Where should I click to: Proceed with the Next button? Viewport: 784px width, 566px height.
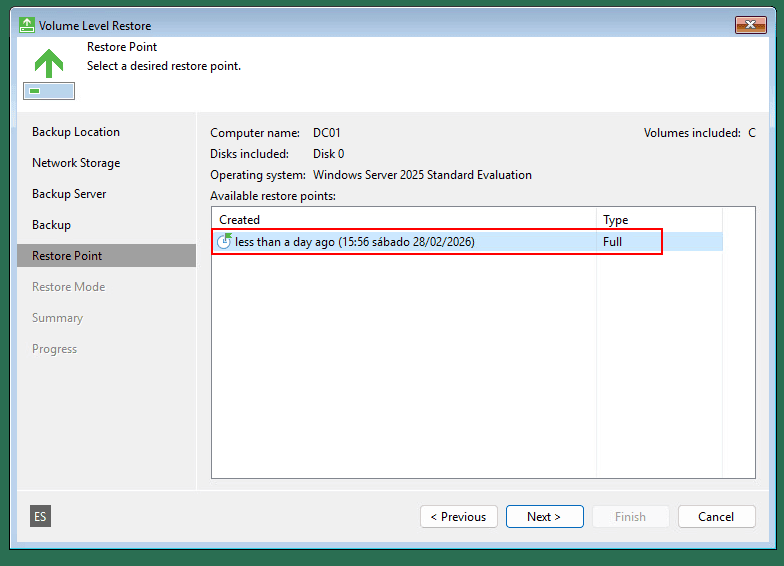pos(544,517)
